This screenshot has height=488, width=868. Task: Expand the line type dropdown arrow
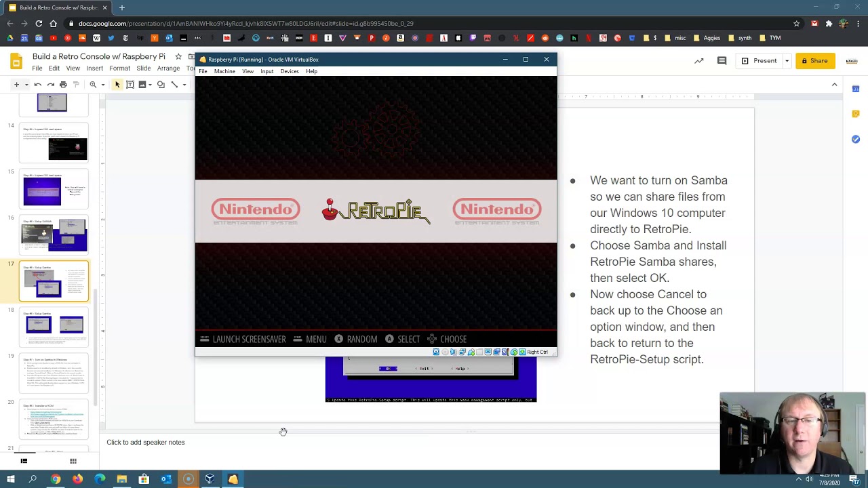tap(184, 85)
